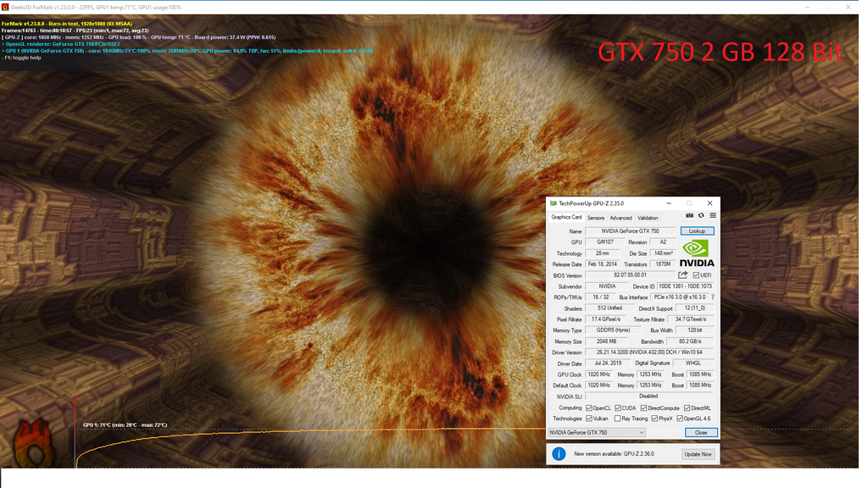The width and height of the screenshot is (868, 488).
Task: Close the FurMark window
Action: (848, 7)
